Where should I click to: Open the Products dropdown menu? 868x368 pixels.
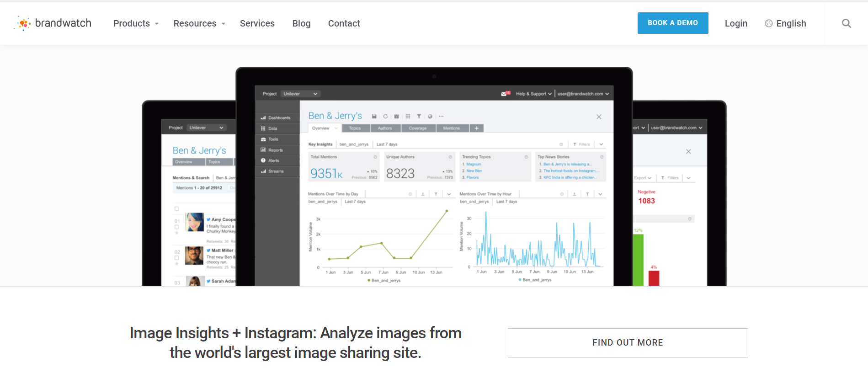136,23
